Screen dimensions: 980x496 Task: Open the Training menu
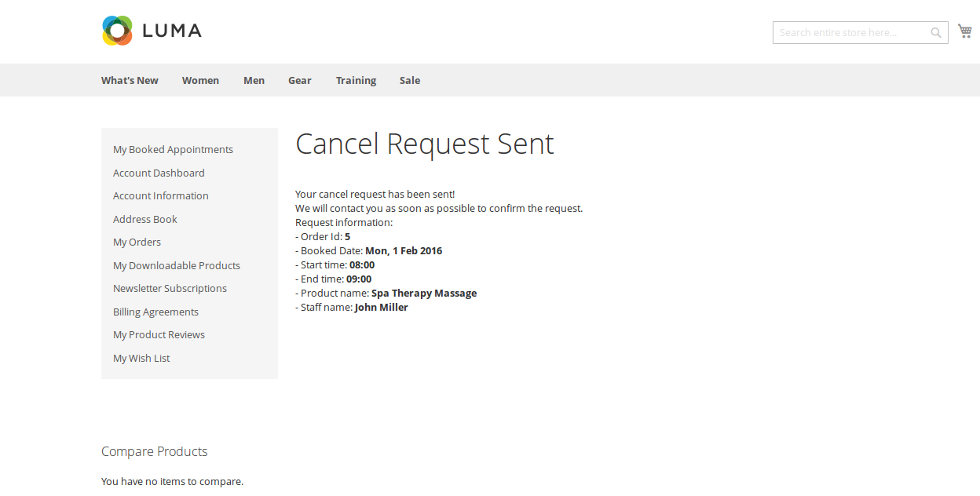(356, 80)
